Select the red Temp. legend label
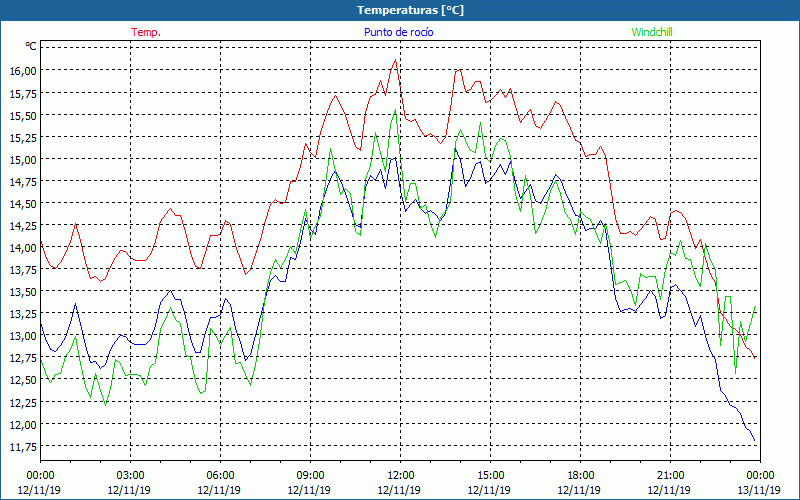Viewport: 800px width, 500px height. 146,32
